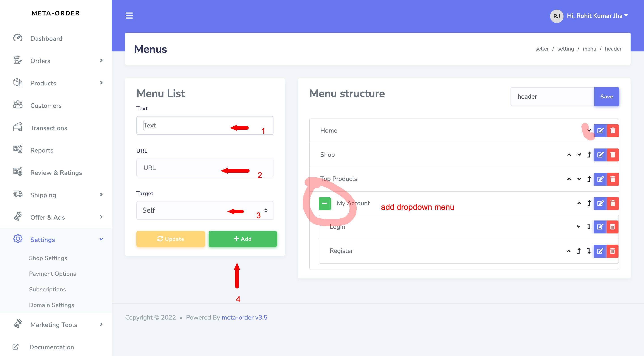
Task: Open Rohit Kumar Jha user dropdown
Action: pos(597,16)
